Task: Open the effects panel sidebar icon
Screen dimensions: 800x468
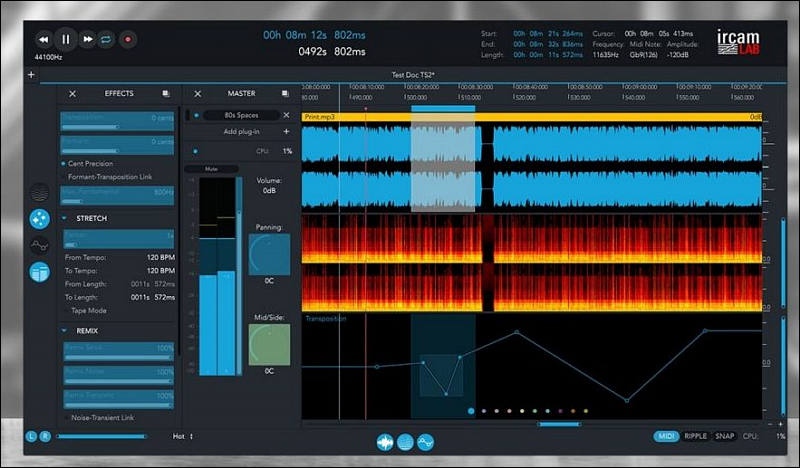Action: [x=40, y=219]
